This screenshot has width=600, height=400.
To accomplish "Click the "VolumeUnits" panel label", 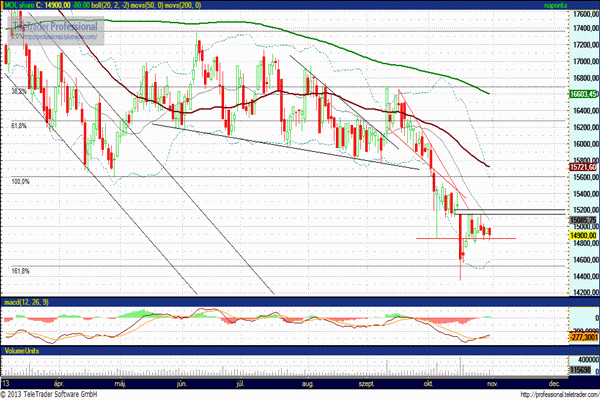I will [21, 351].
